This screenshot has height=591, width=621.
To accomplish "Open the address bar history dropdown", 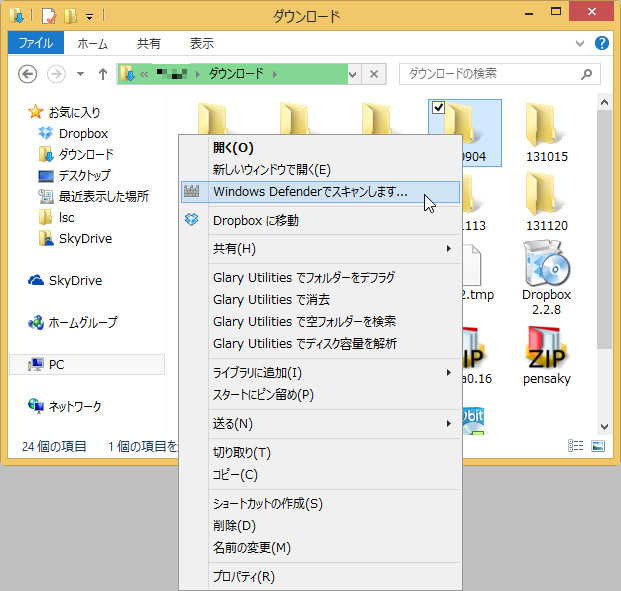I will tap(352, 74).
